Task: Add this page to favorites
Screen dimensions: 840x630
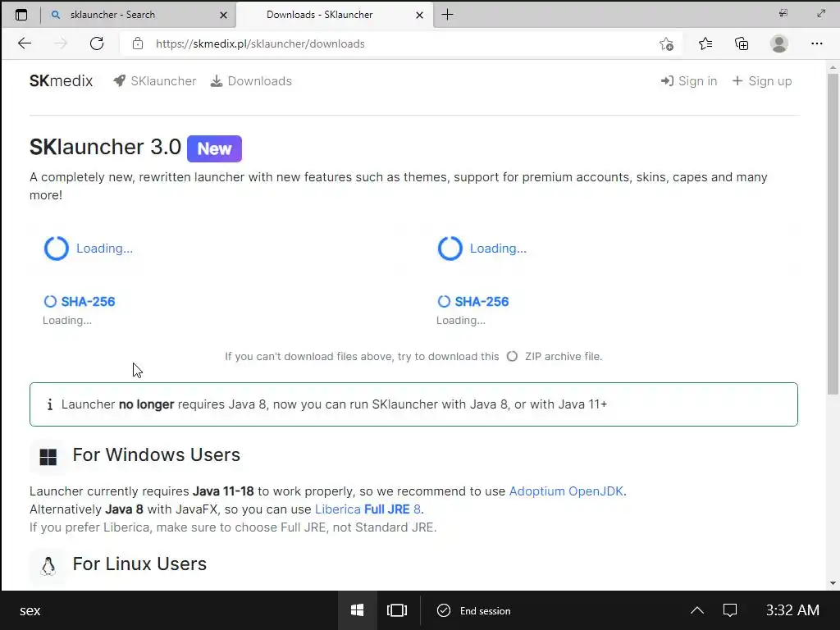Action: point(666,43)
